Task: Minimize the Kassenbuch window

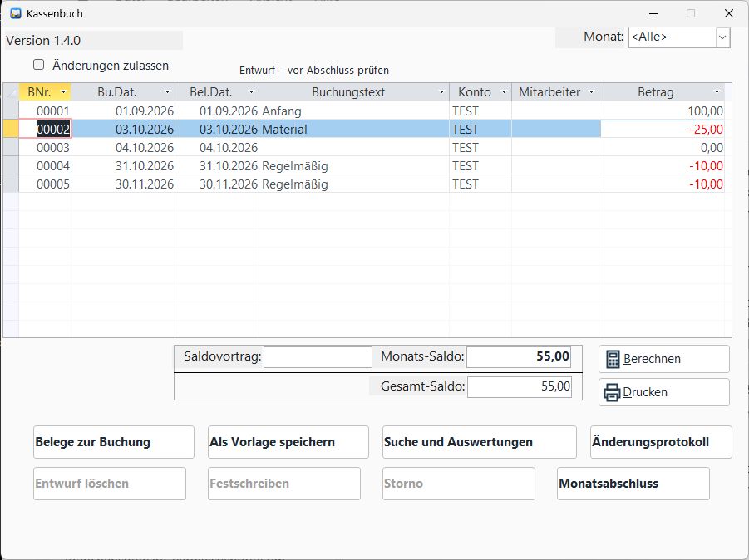Action: (653, 13)
